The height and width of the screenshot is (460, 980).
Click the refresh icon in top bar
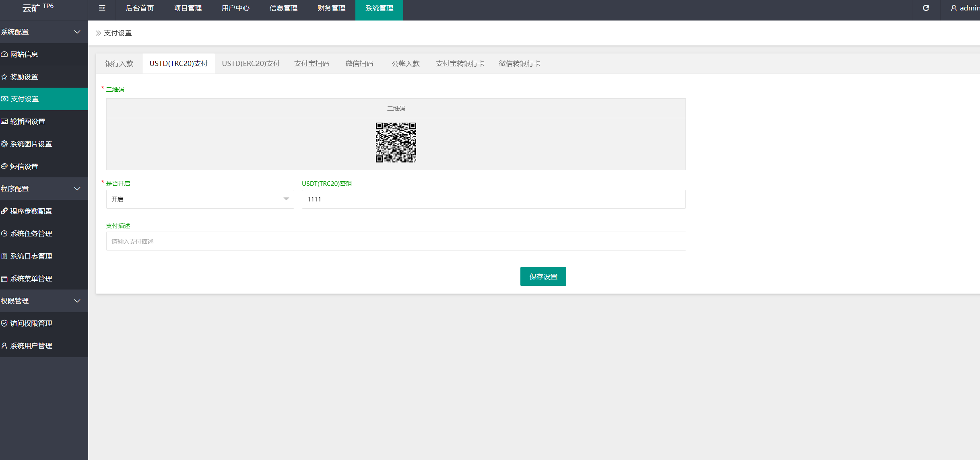pos(926,8)
